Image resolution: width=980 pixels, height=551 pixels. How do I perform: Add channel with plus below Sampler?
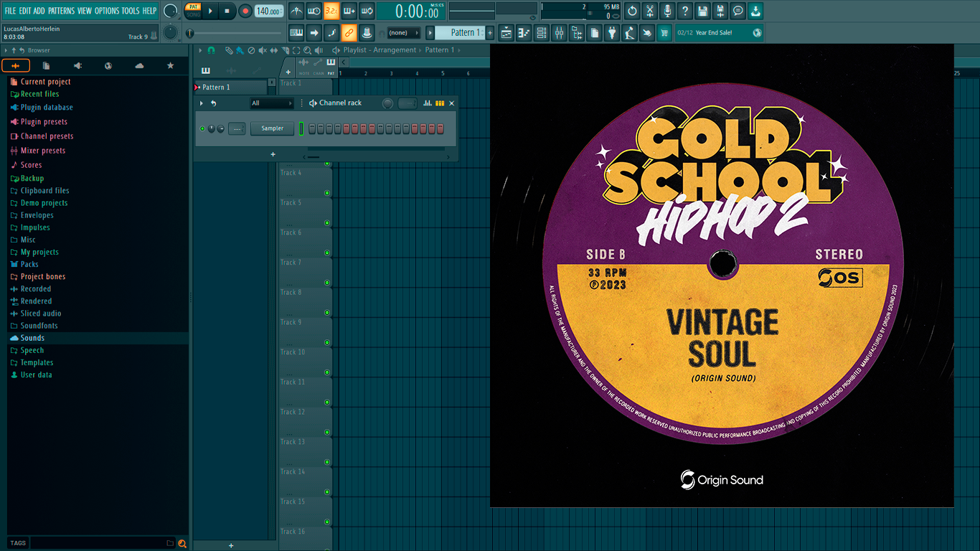point(273,154)
